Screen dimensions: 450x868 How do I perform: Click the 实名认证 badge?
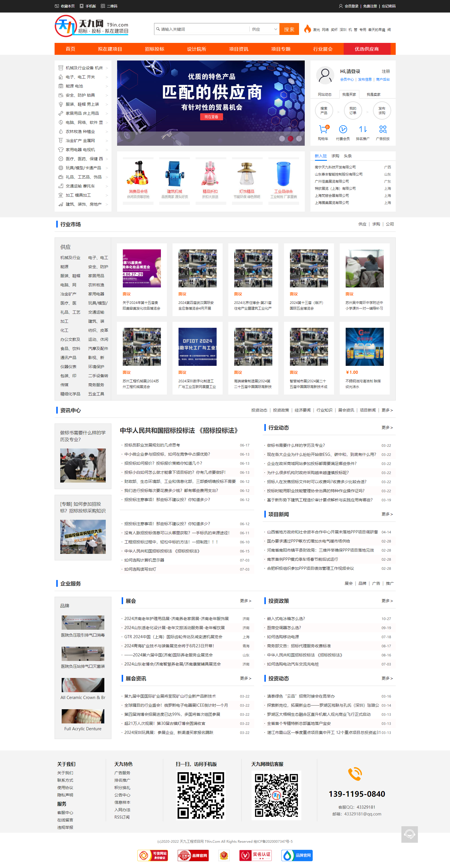tap(255, 855)
